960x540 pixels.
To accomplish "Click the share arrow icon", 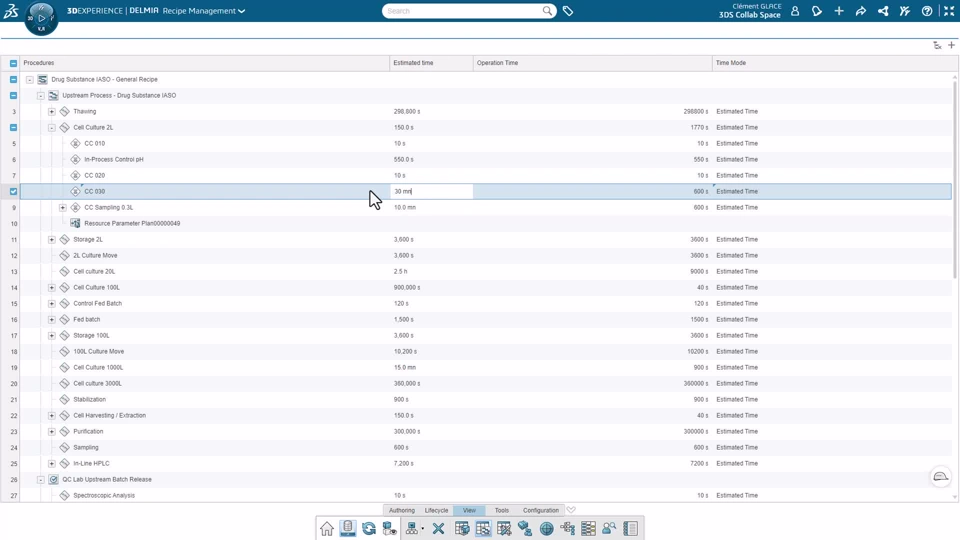I will (861, 11).
